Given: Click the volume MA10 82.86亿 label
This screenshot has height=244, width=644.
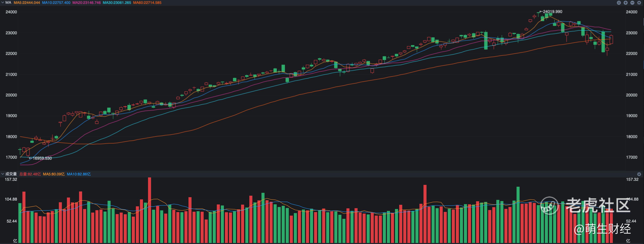Looking at the screenshot, I should [79, 174].
